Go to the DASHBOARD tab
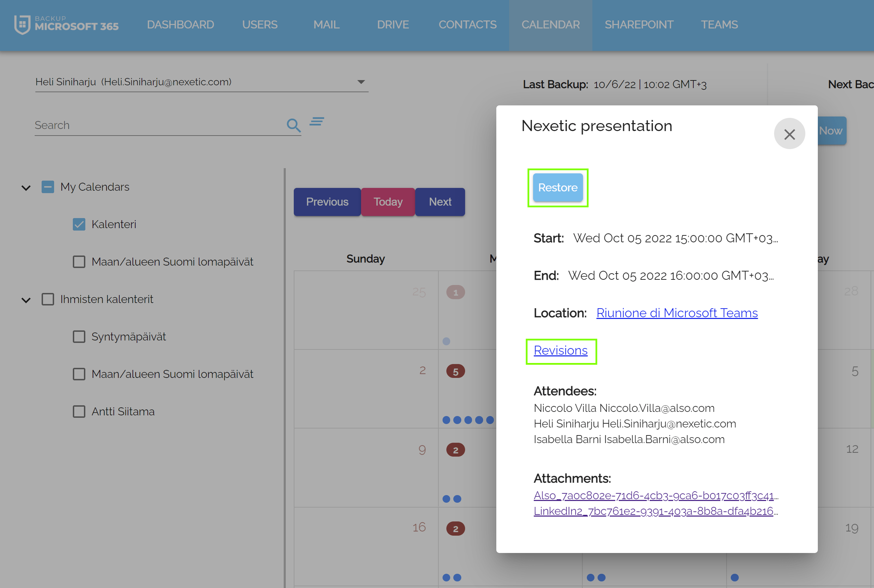The height and width of the screenshot is (588, 874). pos(180,25)
